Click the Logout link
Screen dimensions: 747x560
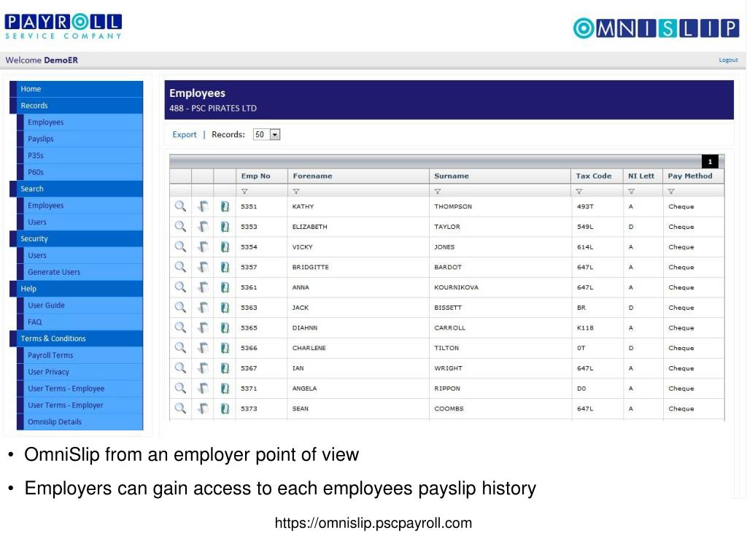[728, 60]
